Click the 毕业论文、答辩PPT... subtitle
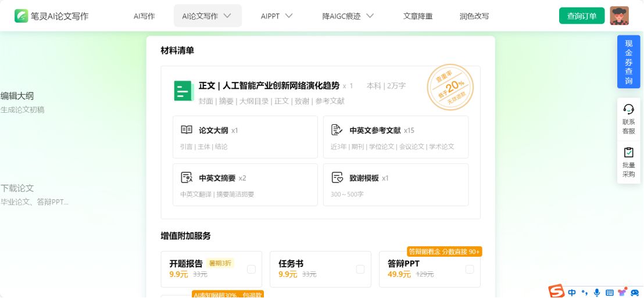 click(x=34, y=202)
